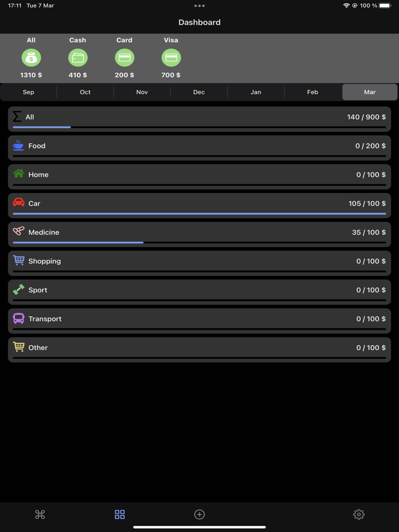Image resolution: width=399 pixels, height=532 pixels.
Task: Select the red Car category icon
Action: pos(19,203)
